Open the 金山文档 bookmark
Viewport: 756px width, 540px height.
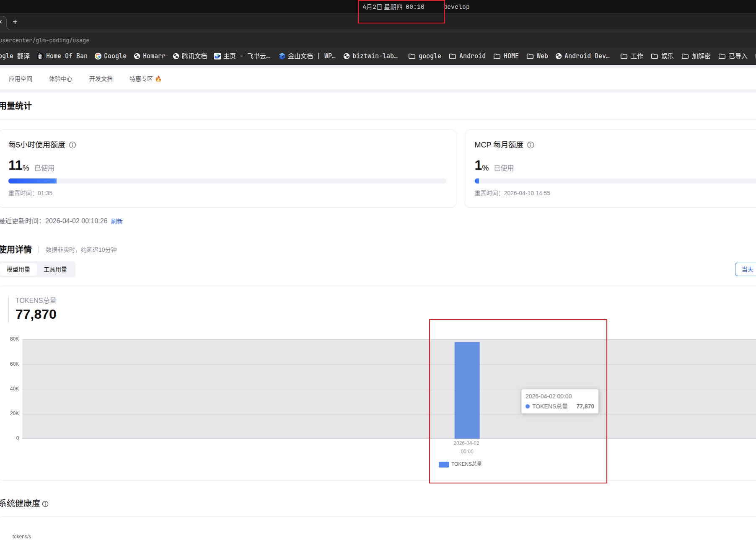(307, 56)
